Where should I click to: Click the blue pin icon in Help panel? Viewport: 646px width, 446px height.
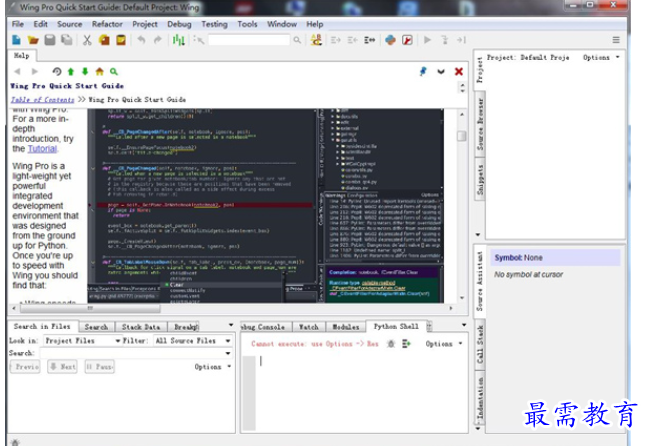pos(423,72)
